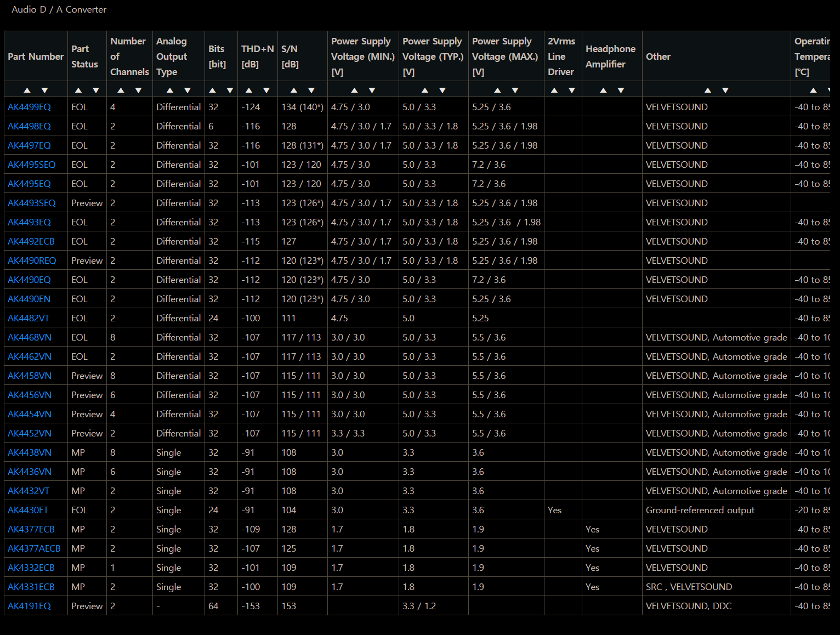Open the AK4432VT part link
The height and width of the screenshot is (635, 840).
29,491
